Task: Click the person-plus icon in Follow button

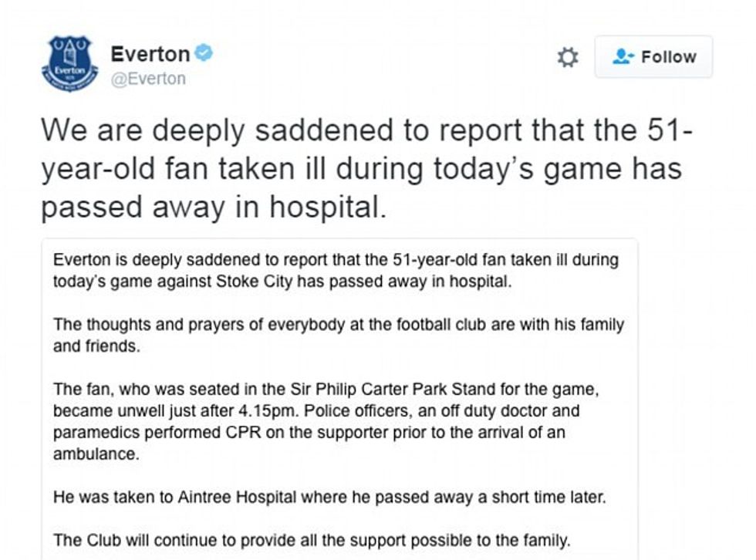Action: 622,57
